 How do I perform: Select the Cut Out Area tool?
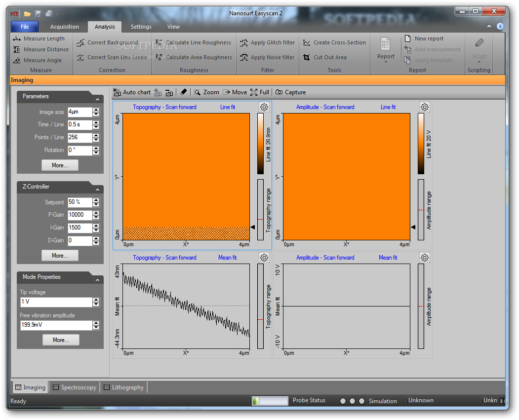325,58
